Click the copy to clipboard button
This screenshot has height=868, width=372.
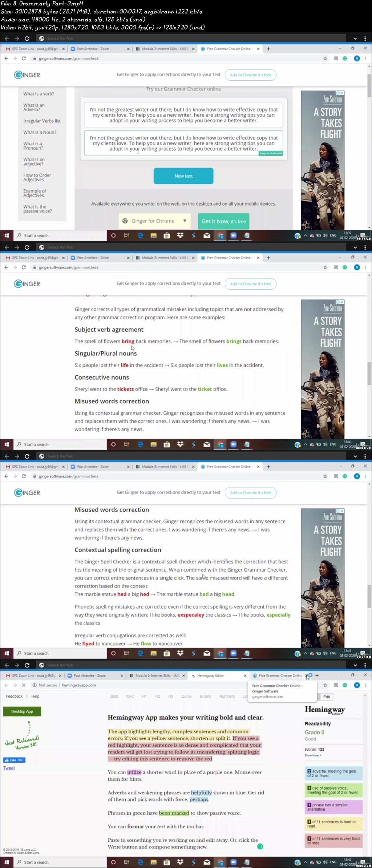pos(271,153)
